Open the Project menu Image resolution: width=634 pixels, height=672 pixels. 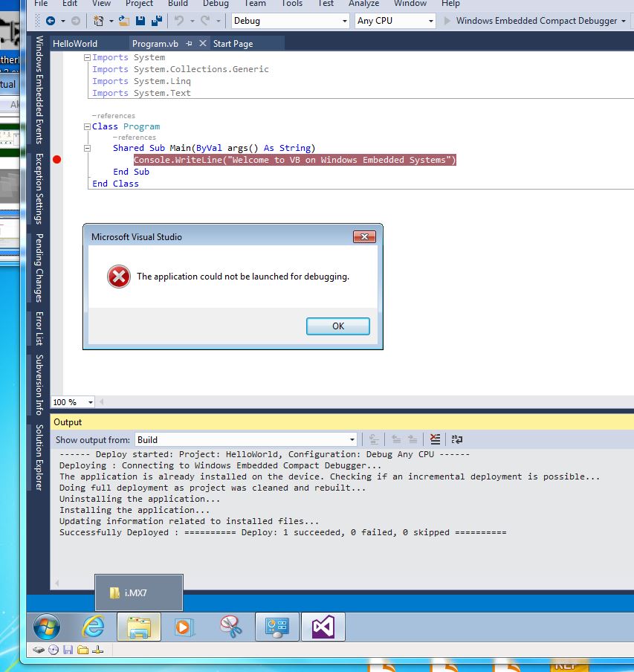(139, 4)
